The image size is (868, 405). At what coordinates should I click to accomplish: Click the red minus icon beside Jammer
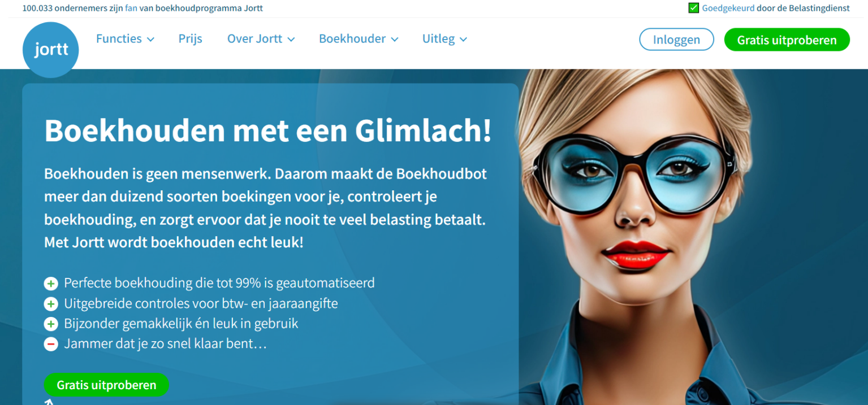pos(51,344)
